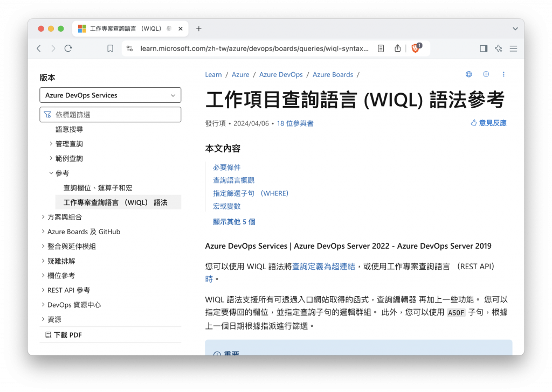Jump to 必要條件 section

click(x=227, y=167)
